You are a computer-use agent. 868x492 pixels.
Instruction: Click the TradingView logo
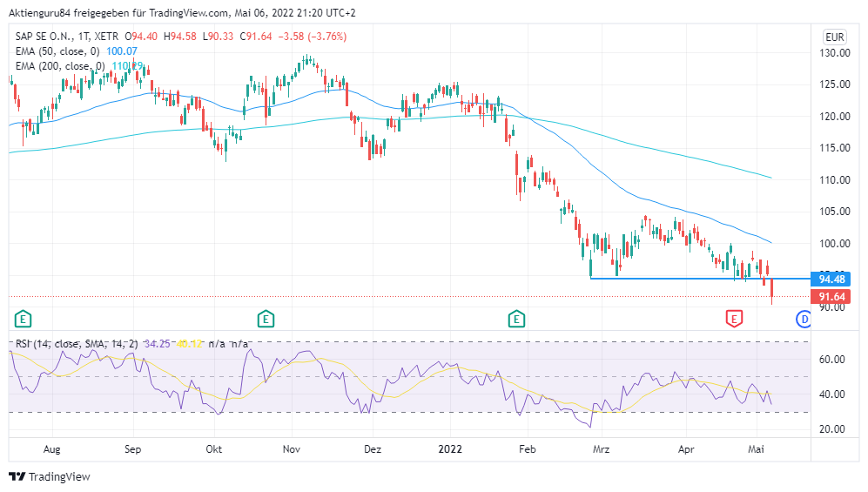[50, 476]
